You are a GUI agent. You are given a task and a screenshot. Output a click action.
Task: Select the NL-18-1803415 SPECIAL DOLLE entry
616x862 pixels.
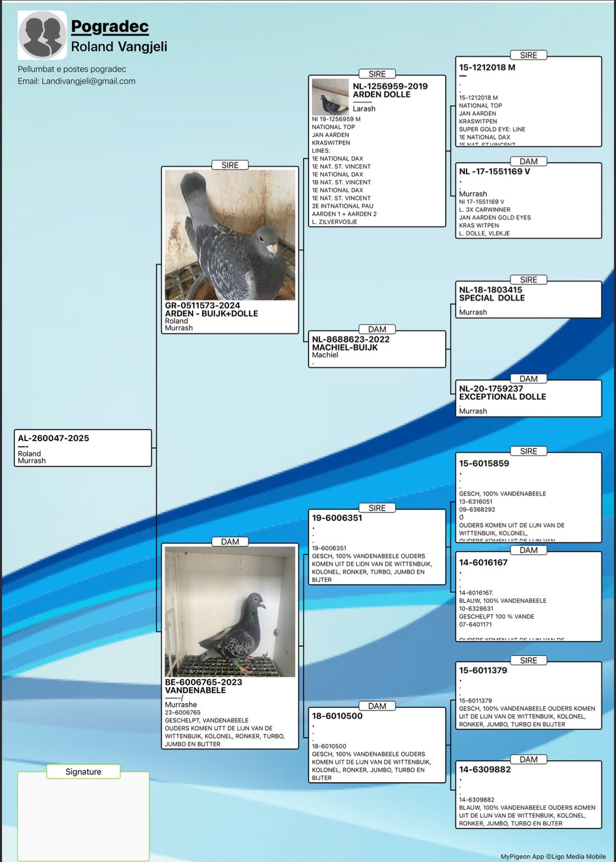pos(528,300)
